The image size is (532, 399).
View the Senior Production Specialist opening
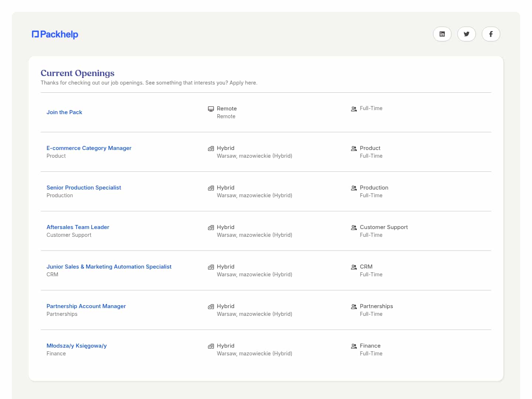pos(84,188)
